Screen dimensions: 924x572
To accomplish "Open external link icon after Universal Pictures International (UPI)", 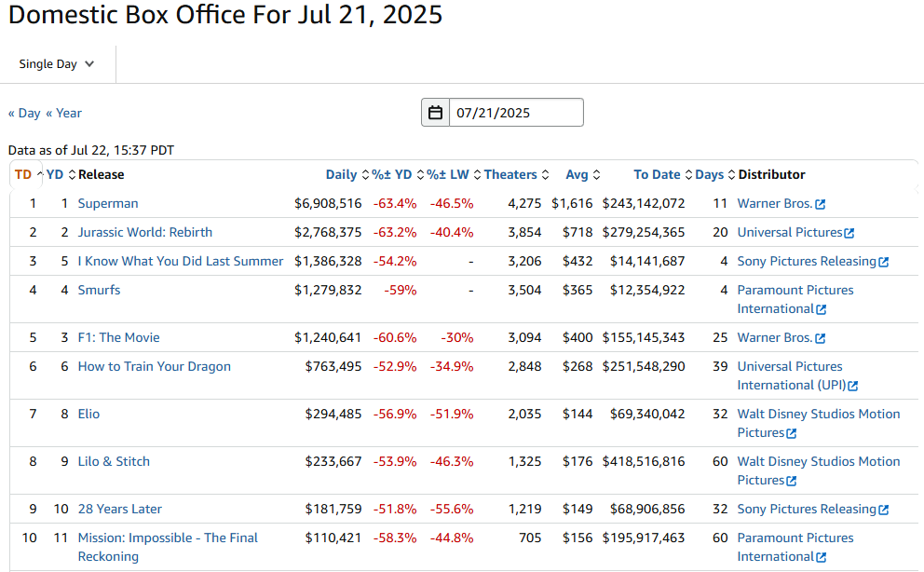I will pyautogui.click(x=852, y=386).
